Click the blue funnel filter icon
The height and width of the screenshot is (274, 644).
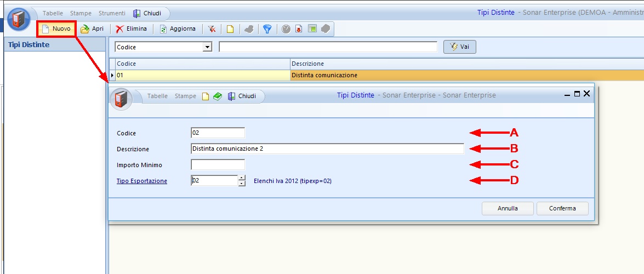(x=267, y=29)
